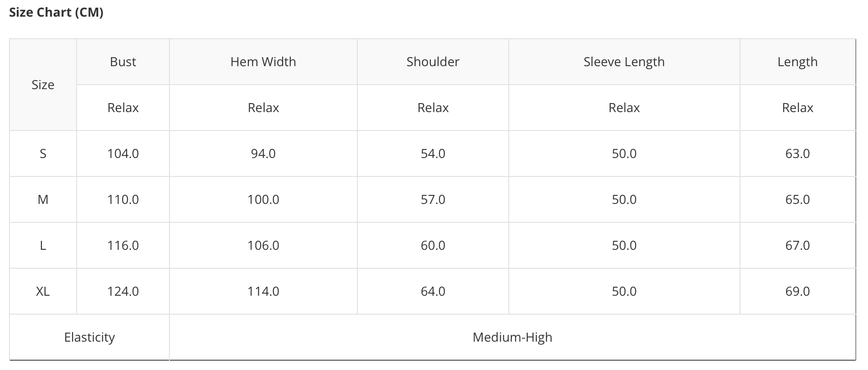Click the Size Chart (CM) heading
The height and width of the screenshot is (370, 868).
(56, 13)
